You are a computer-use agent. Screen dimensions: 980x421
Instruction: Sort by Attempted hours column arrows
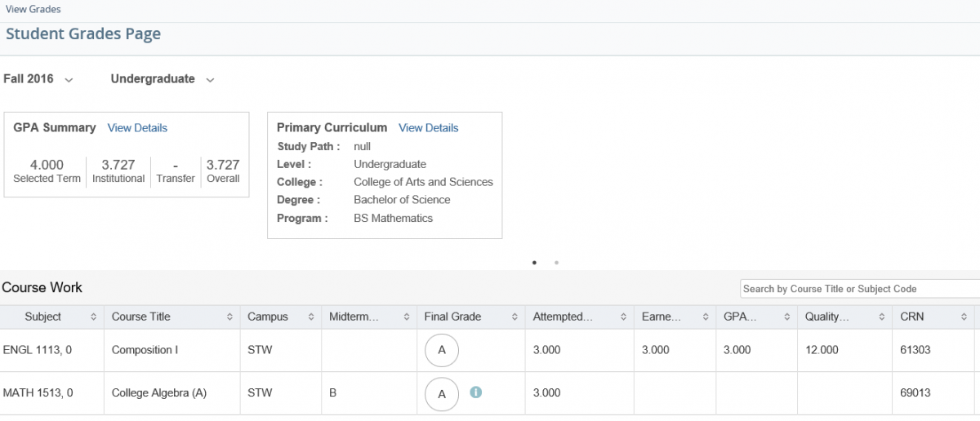pyautogui.click(x=623, y=317)
